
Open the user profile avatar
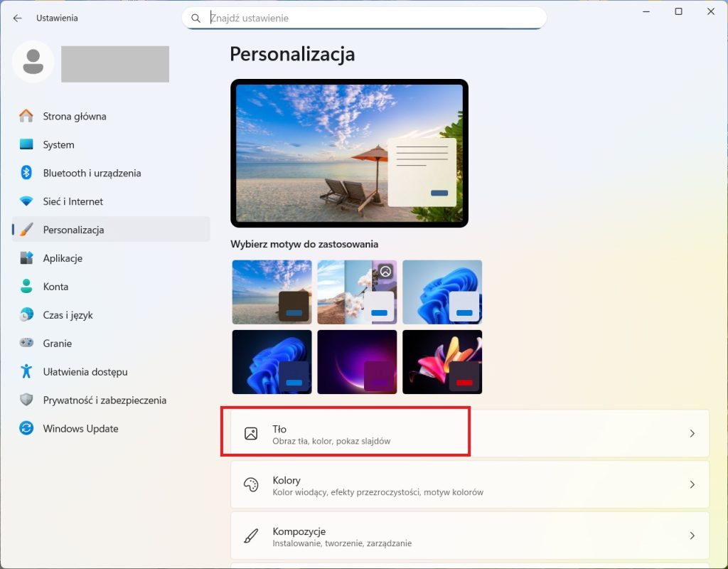point(33,62)
